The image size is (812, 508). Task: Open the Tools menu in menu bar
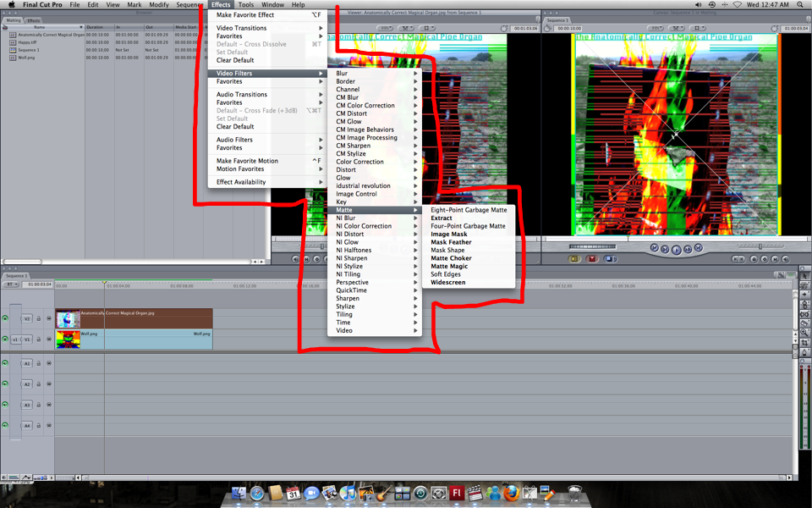tap(246, 5)
